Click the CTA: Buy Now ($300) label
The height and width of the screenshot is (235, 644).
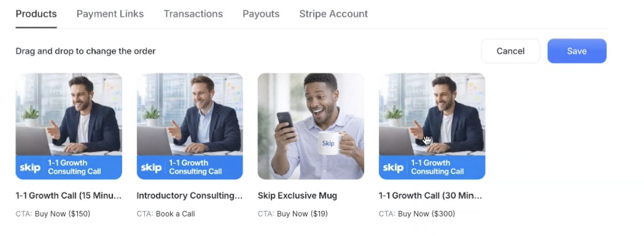(x=417, y=214)
